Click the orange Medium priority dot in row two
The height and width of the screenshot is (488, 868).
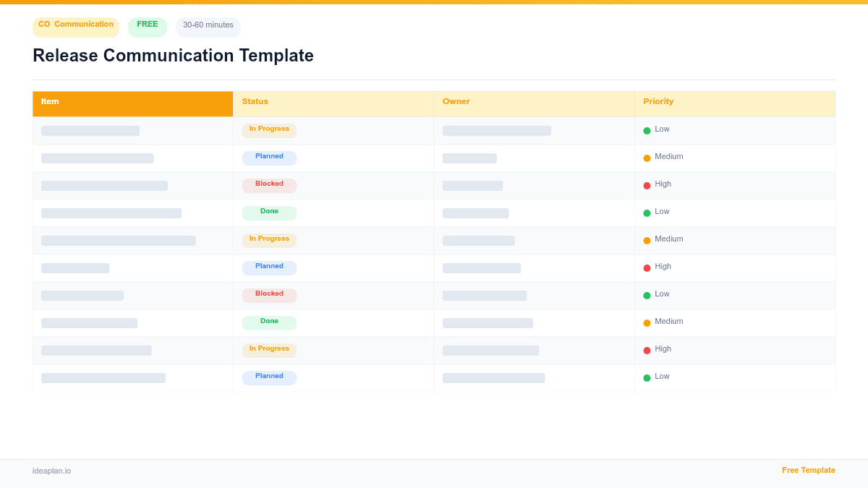click(646, 157)
